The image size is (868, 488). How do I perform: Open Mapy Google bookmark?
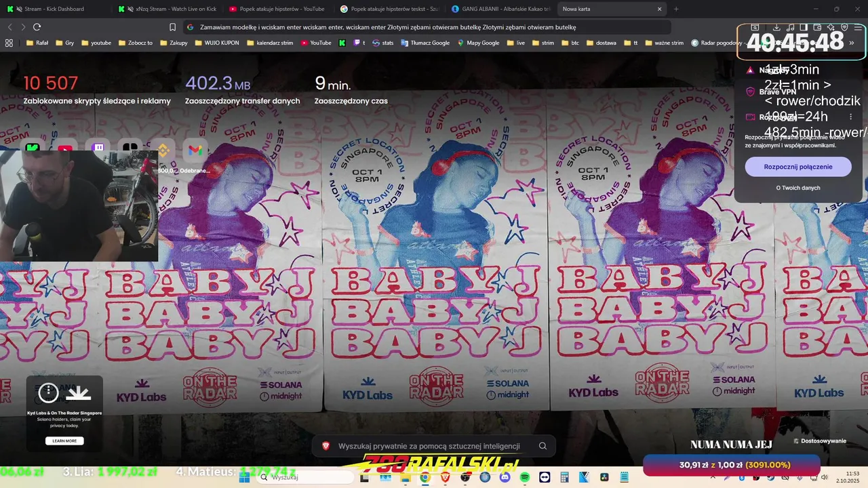pyautogui.click(x=479, y=43)
